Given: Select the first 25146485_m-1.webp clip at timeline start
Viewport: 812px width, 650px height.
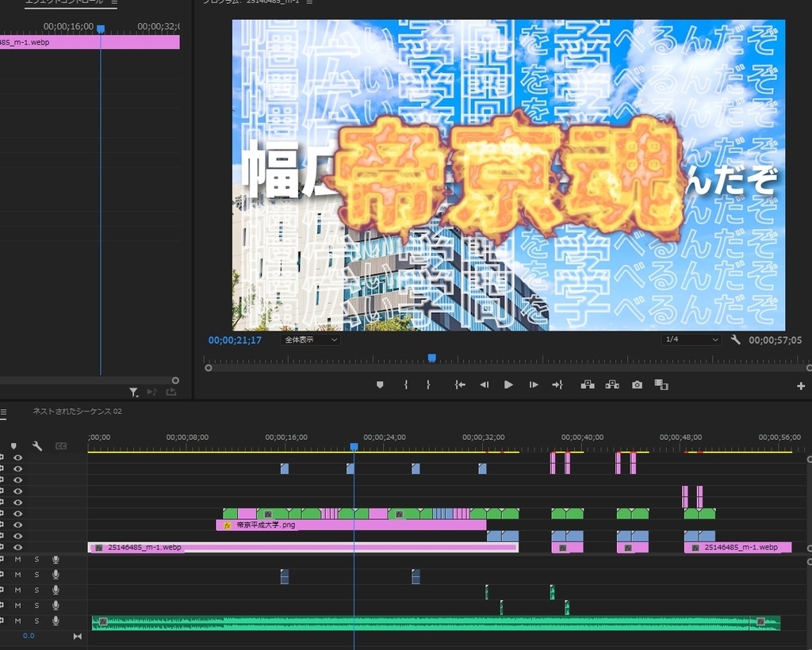Looking at the screenshot, I should click(x=303, y=547).
